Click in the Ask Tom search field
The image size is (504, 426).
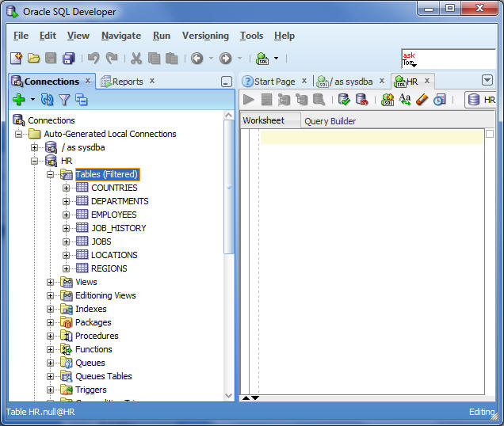(448, 59)
